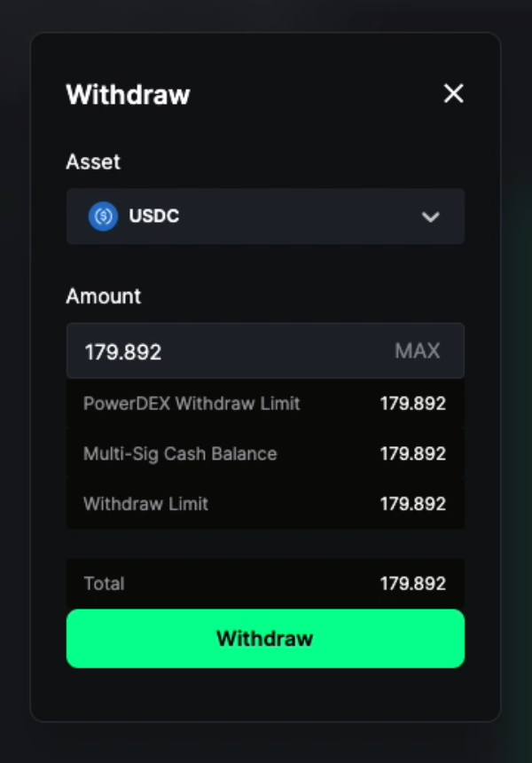The image size is (532, 763).
Task: Click the Withdraw dialog heading
Action: [128, 94]
